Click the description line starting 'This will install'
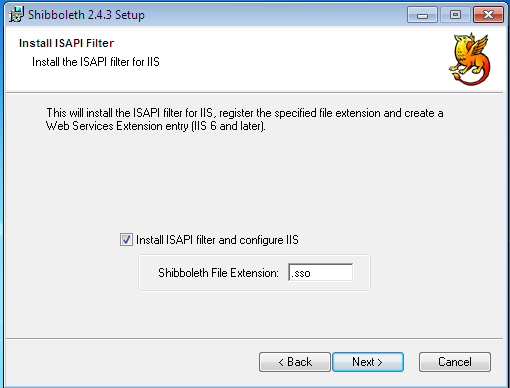The width and height of the screenshot is (510, 388). tap(245, 113)
